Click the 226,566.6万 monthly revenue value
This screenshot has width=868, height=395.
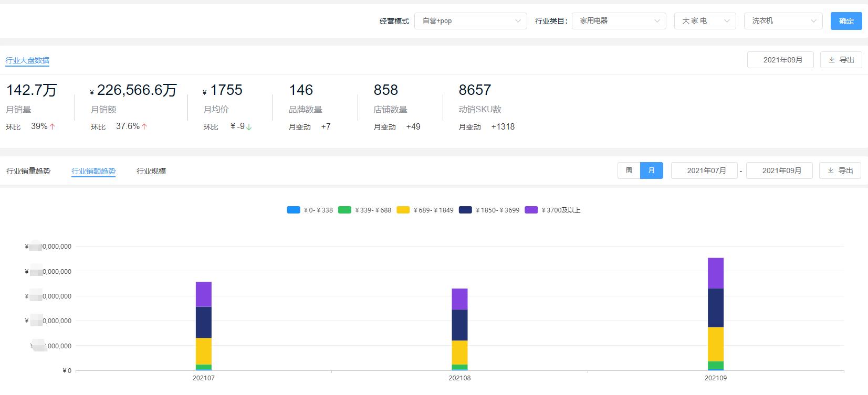[x=137, y=90]
